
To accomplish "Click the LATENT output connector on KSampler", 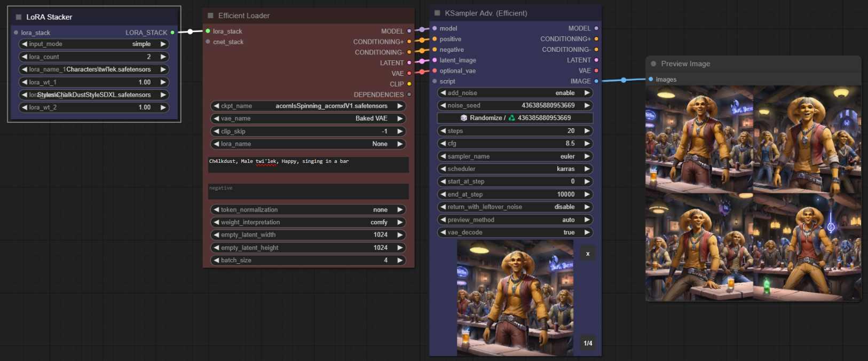I will pyautogui.click(x=596, y=60).
